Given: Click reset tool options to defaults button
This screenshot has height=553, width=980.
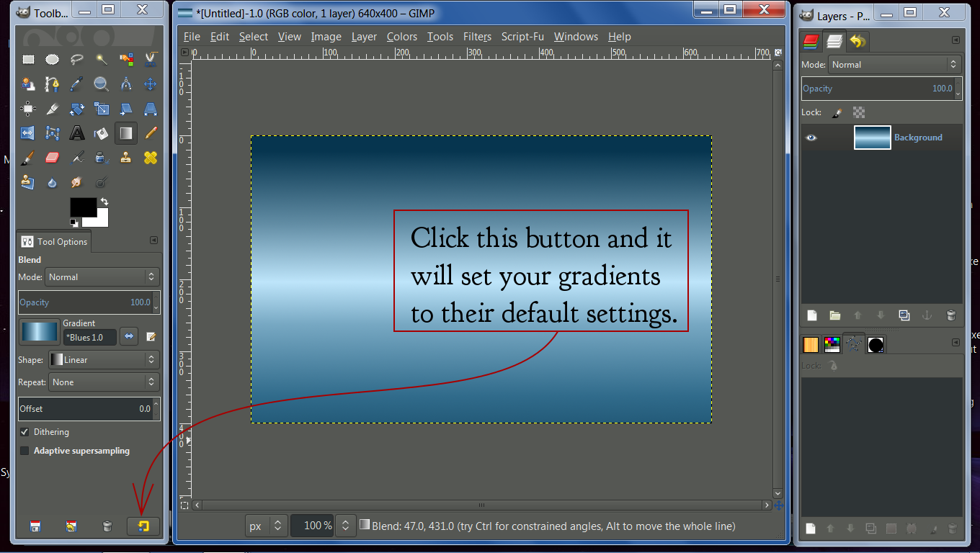Looking at the screenshot, I should tap(143, 526).
